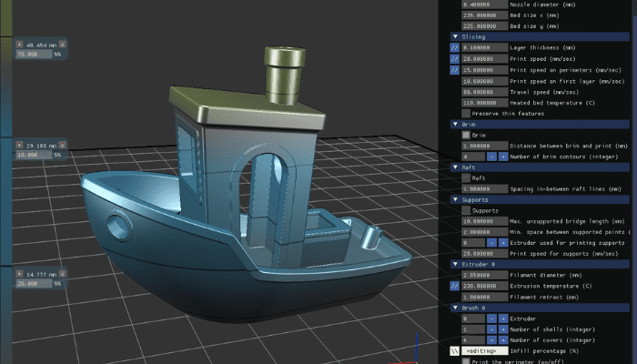Click the Travel speed value field
The height and width of the screenshot is (364, 637).
pyautogui.click(x=485, y=92)
